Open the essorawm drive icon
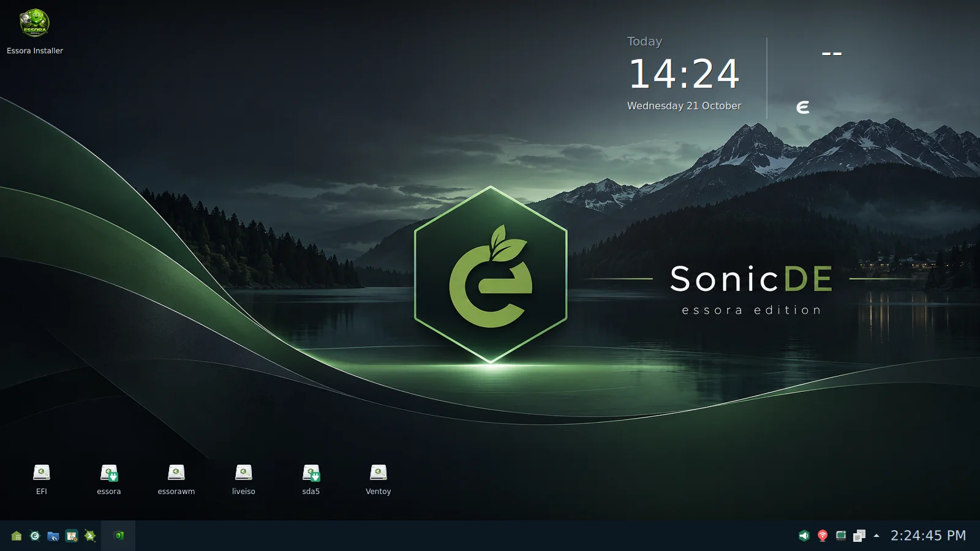 (176, 479)
